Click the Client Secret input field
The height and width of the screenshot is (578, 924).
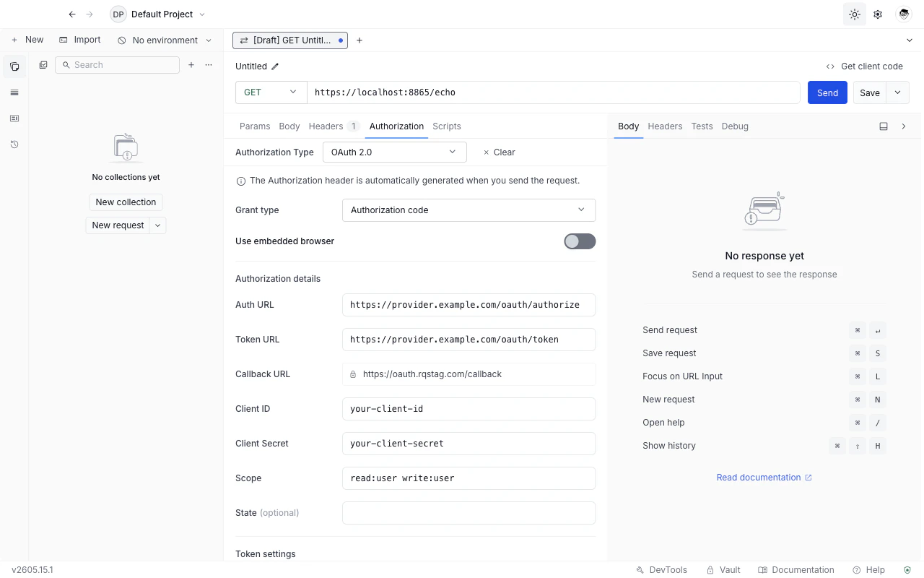(468, 444)
